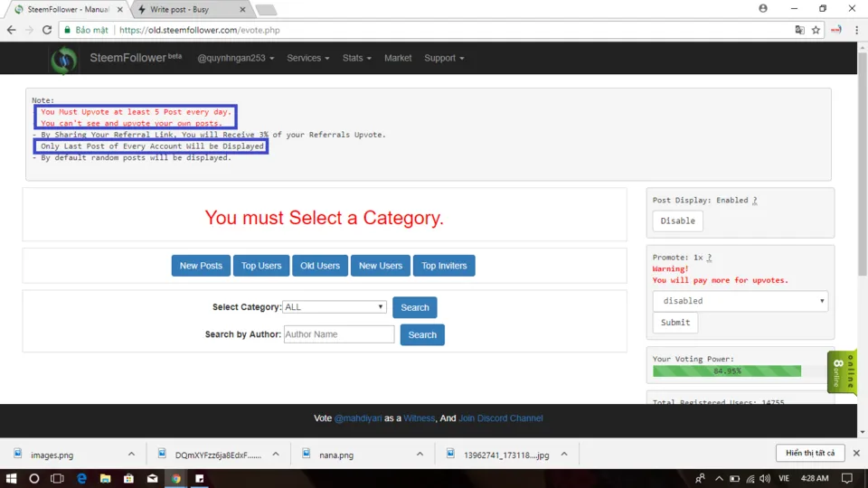Image resolution: width=868 pixels, height=488 pixels.
Task: Expand the Support menu
Action: pos(444,58)
